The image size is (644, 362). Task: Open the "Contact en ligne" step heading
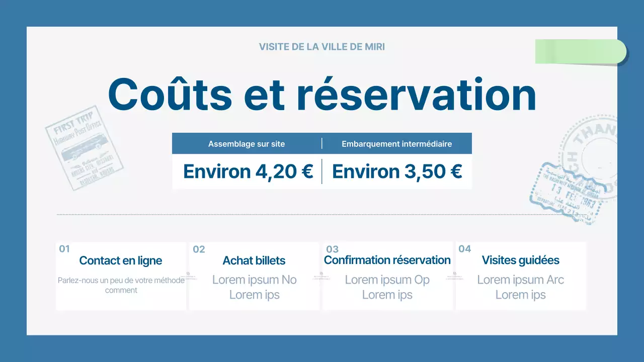pos(121,260)
